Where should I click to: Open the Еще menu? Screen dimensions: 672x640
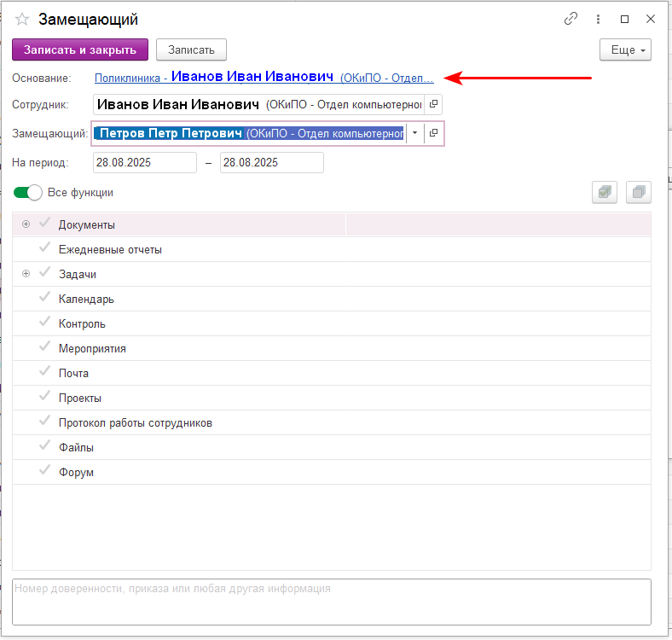tap(627, 50)
